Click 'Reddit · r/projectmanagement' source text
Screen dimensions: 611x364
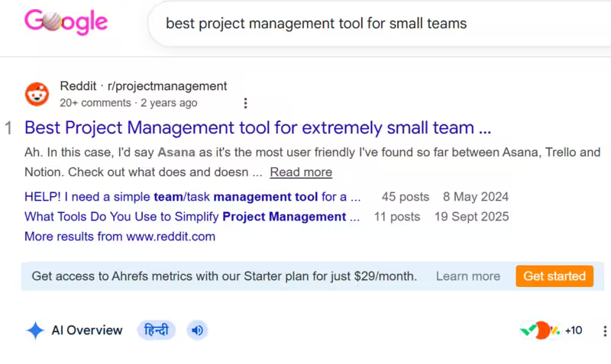[144, 86]
